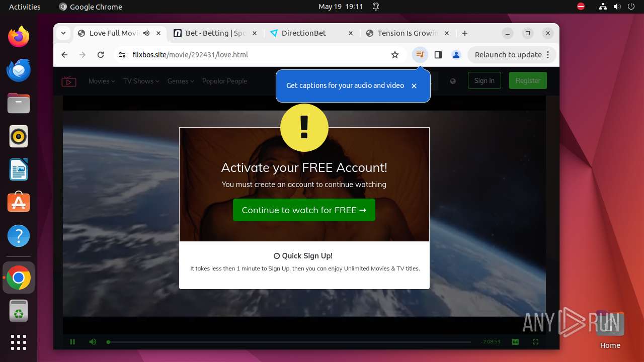Open clock and calendar May 19

pyautogui.click(x=341, y=7)
